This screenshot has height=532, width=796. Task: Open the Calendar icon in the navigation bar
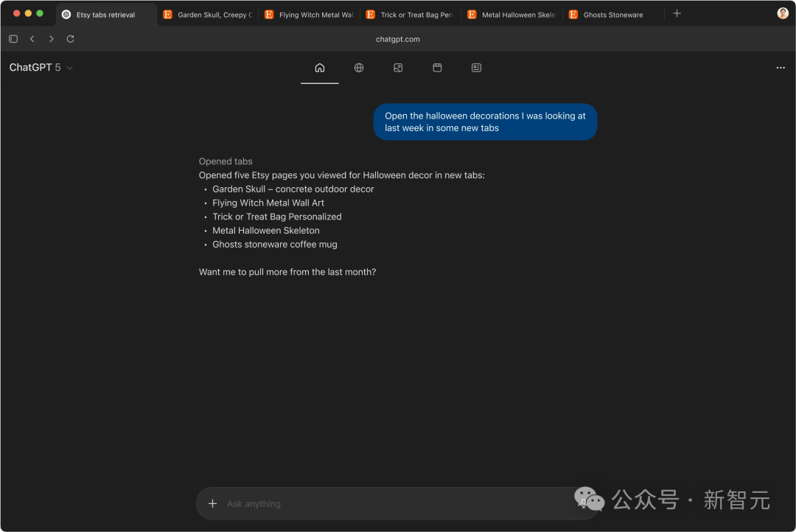[x=437, y=67]
